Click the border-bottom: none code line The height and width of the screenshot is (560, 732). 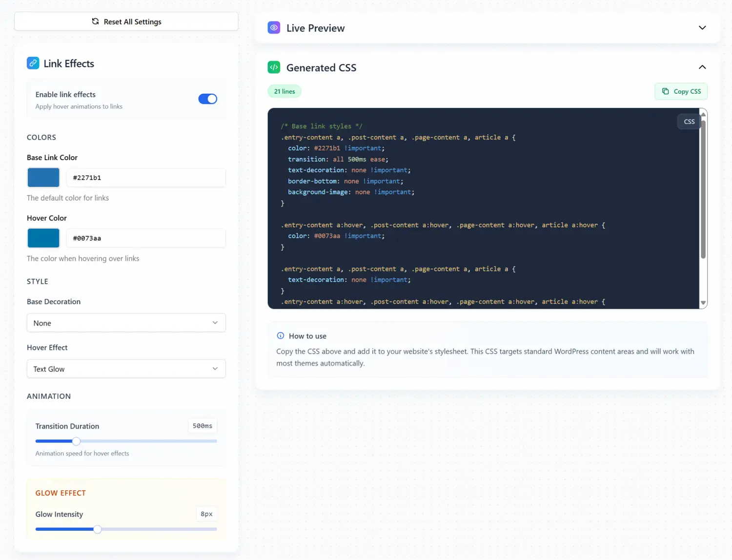(346, 181)
